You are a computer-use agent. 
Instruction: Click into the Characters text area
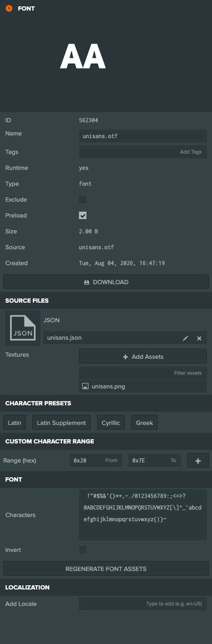point(143,515)
